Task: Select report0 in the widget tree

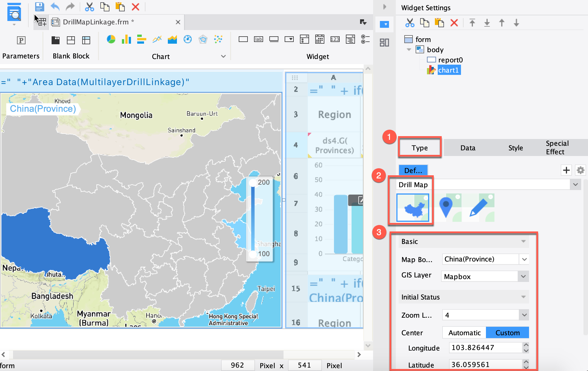Action: pyautogui.click(x=450, y=60)
